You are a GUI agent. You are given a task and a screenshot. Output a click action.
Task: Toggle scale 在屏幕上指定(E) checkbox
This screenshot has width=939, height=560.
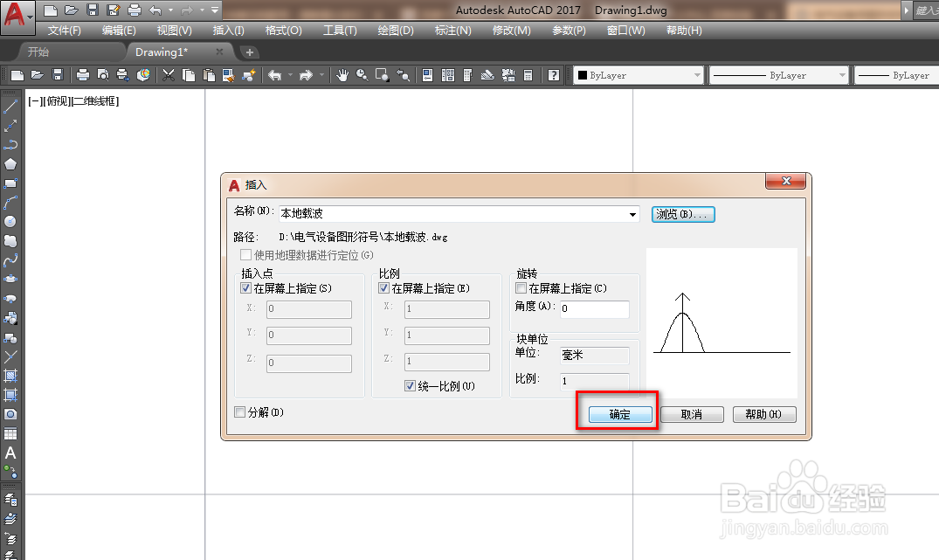pos(383,288)
